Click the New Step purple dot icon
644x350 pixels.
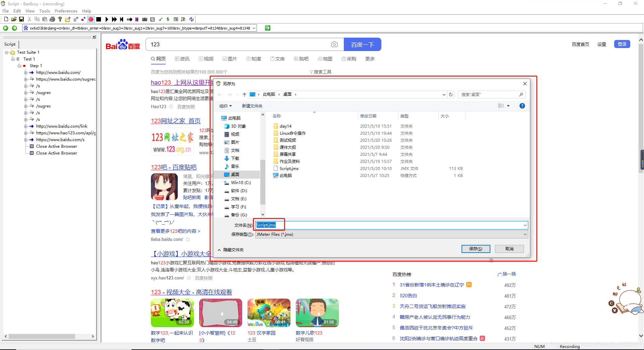[83, 19]
